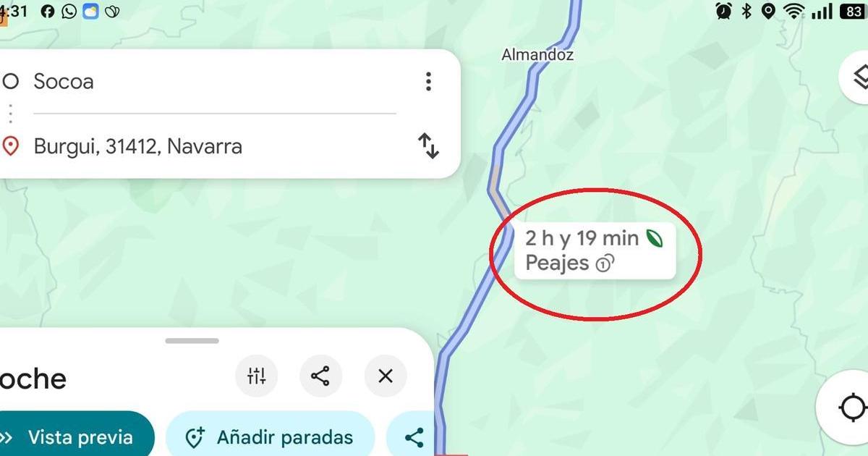
Task: Tap the Almandoz place label on map
Action: [x=537, y=54]
